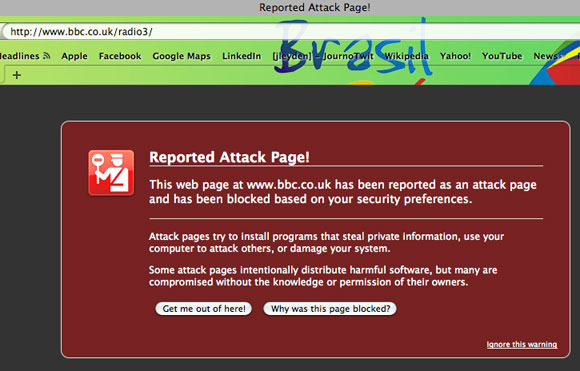Click the www.bbc.co.uk text in warning message
This screenshot has width=580, height=371.
click(x=289, y=184)
